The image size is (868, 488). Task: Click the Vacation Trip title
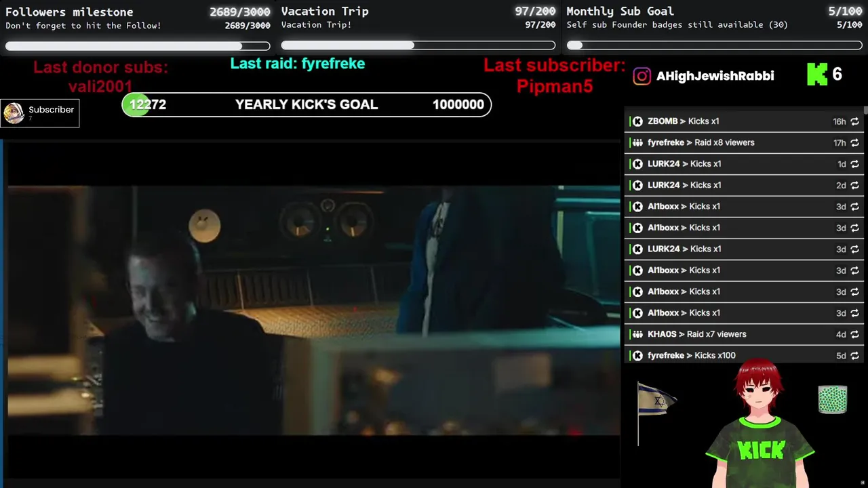click(x=325, y=11)
